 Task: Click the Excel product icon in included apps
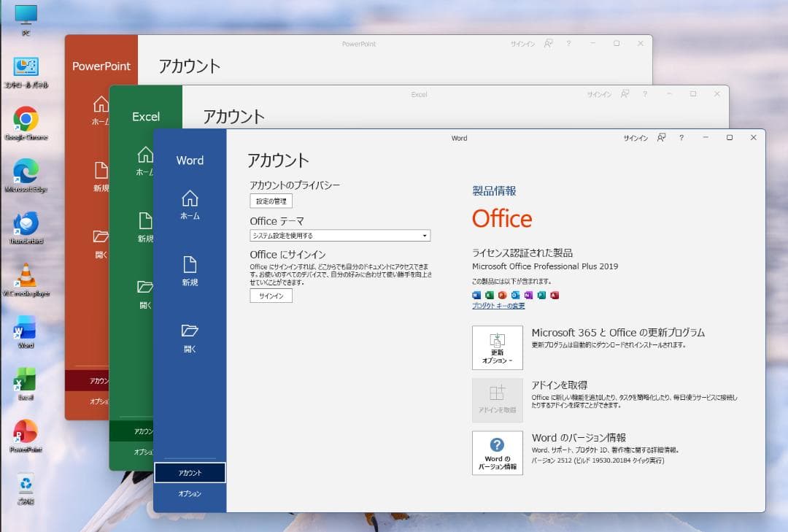[x=490, y=295]
